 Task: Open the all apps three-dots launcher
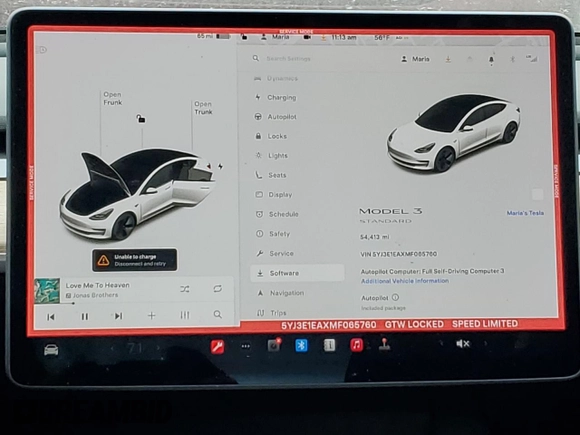point(246,346)
